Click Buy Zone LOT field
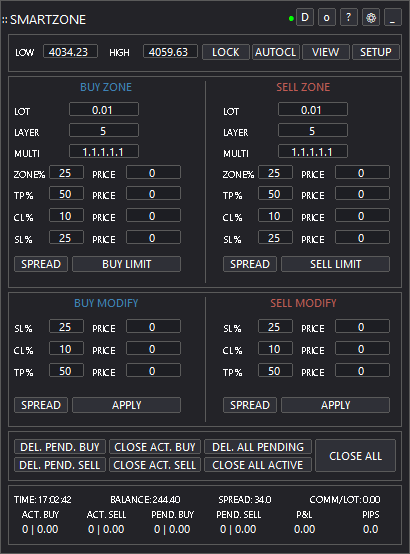Image resolution: width=410 pixels, height=554 pixels. click(x=104, y=110)
